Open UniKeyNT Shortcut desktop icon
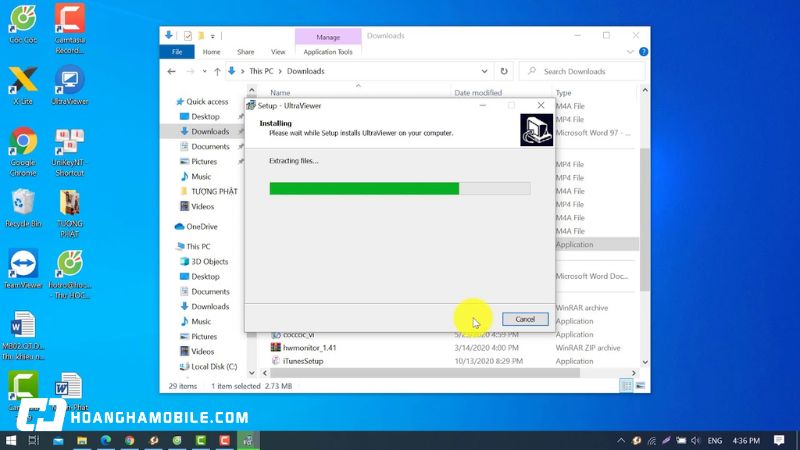This screenshot has width=800, height=450. point(70,152)
